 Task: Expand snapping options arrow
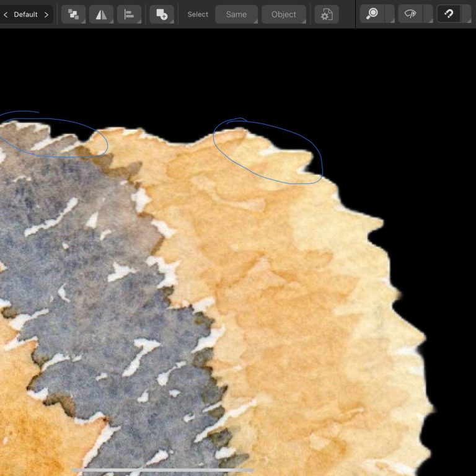pyautogui.click(x=466, y=14)
